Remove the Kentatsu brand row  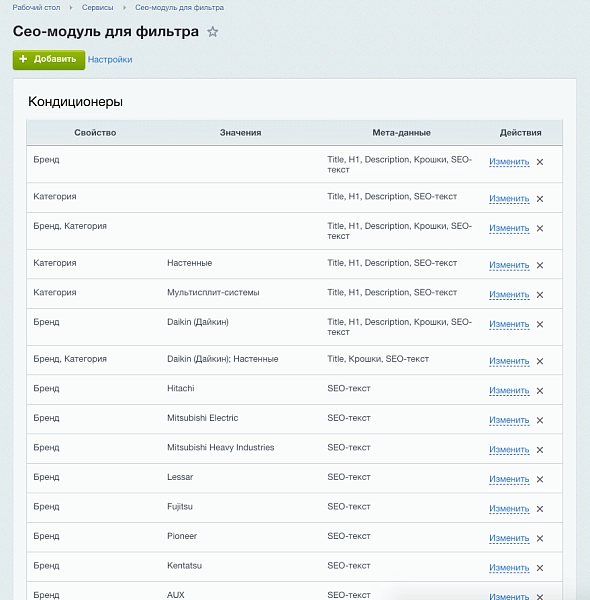539,568
